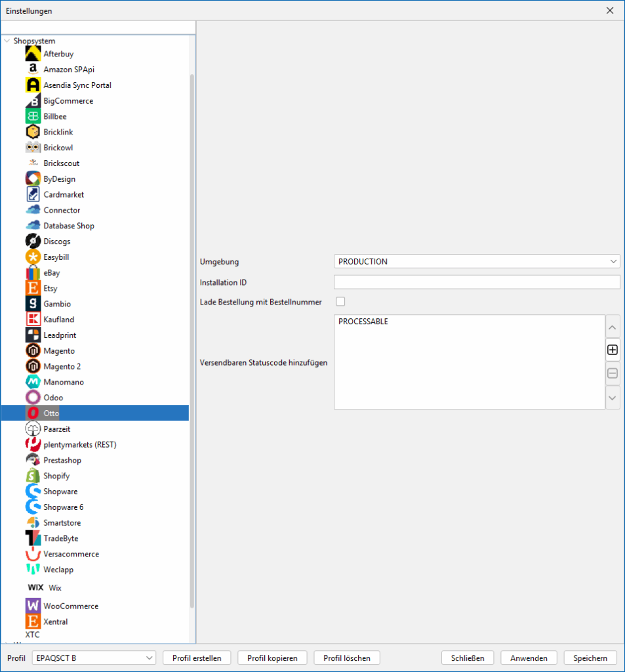Open the Umgebung PRODUCTION dropdown
Viewport: 625px width, 672px height.
click(477, 262)
